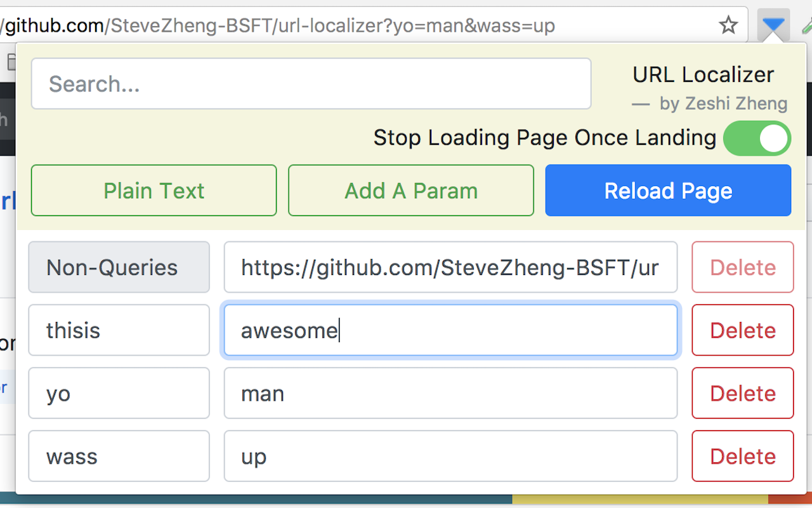The height and width of the screenshot is (508, 812).
Task: Select the 'awesome' value field
Action: 450,330
